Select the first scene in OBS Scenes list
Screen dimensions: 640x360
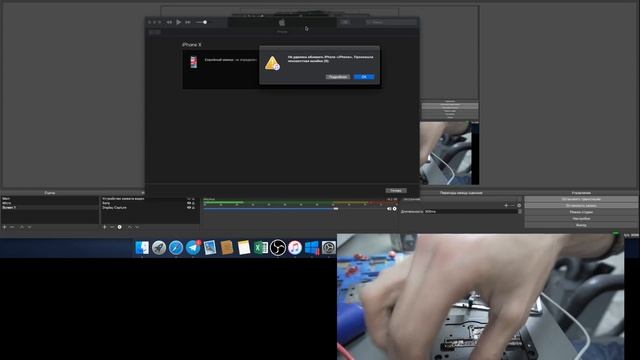tap(50, 199)
